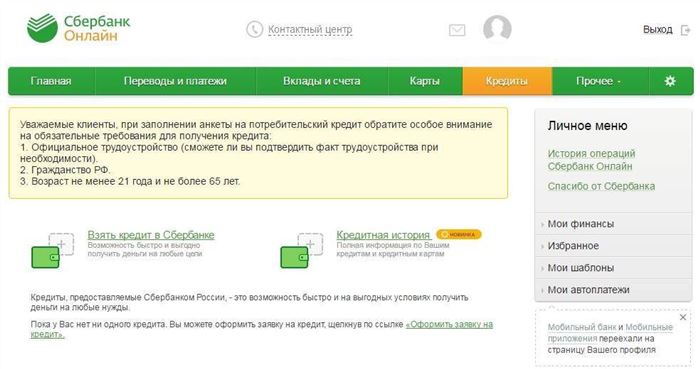This screenshot has height=369, width=700.
Task: Click the Sberbank Online logo
Action: (x=79, y=28)
